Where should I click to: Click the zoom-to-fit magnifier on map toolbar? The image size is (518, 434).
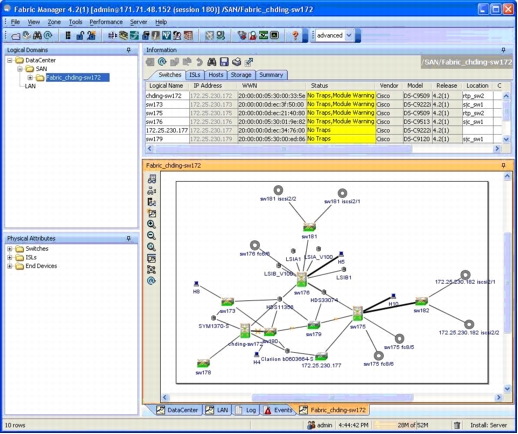pyautogui.click(x=151, y=247)
